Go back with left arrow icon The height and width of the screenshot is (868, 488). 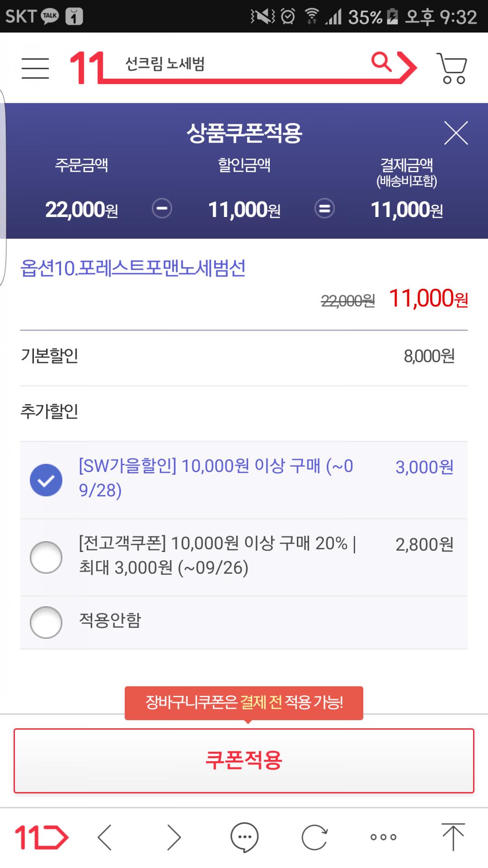point(105,837)
